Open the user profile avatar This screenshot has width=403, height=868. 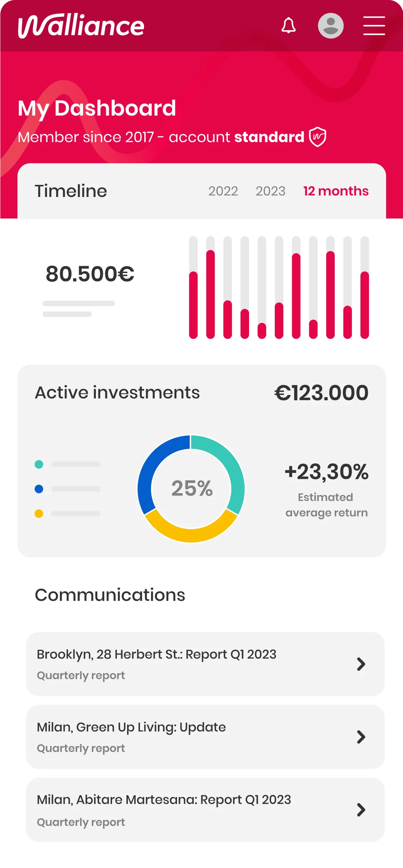click(331, 26)
